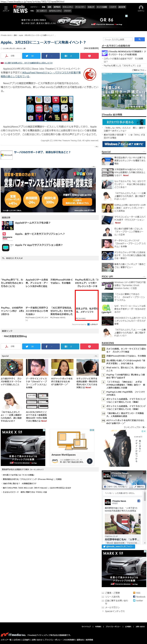Image resolution: width=147 pixels, height=644 pixels.
Task: Open the facebook link with the f icon
Action: [134, 596]
